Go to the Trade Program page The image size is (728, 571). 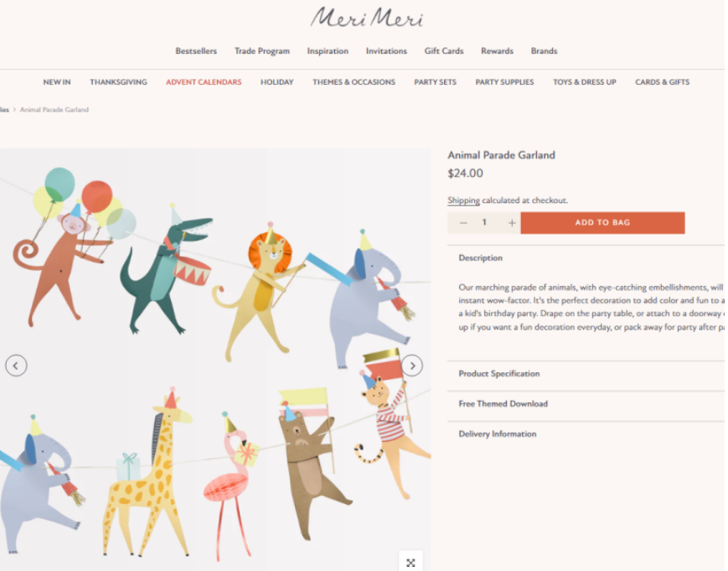[262, 51]
